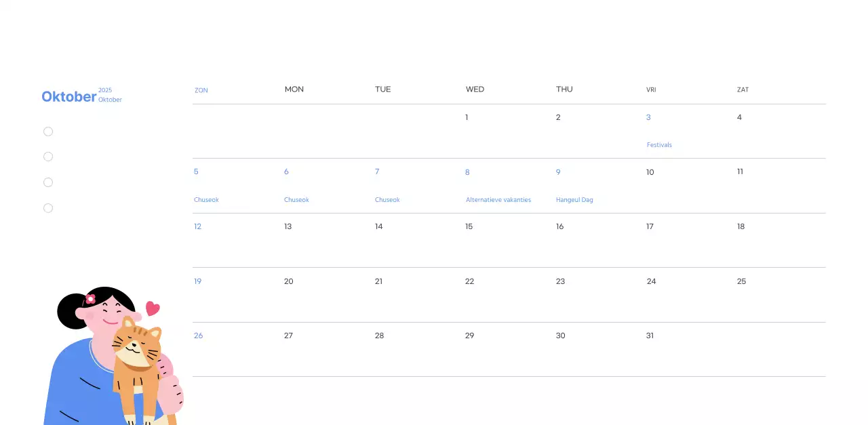
Task: Click the ZON column header
Action: pyautogui.click(x=201, y=89)
